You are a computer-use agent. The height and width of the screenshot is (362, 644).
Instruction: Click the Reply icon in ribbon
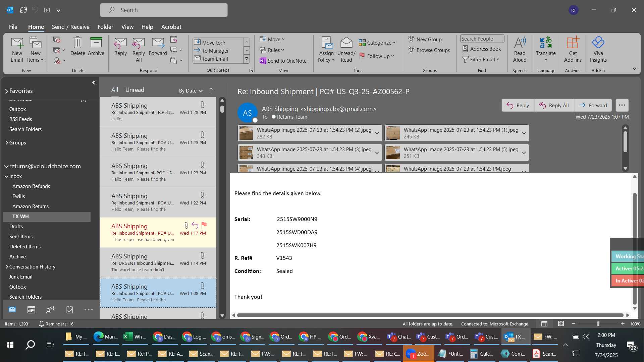[x=120, y=46]
